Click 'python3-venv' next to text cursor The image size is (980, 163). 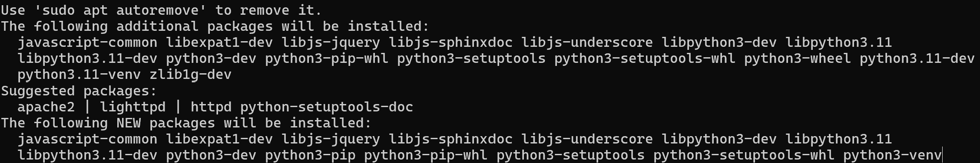tap(892, 155)
